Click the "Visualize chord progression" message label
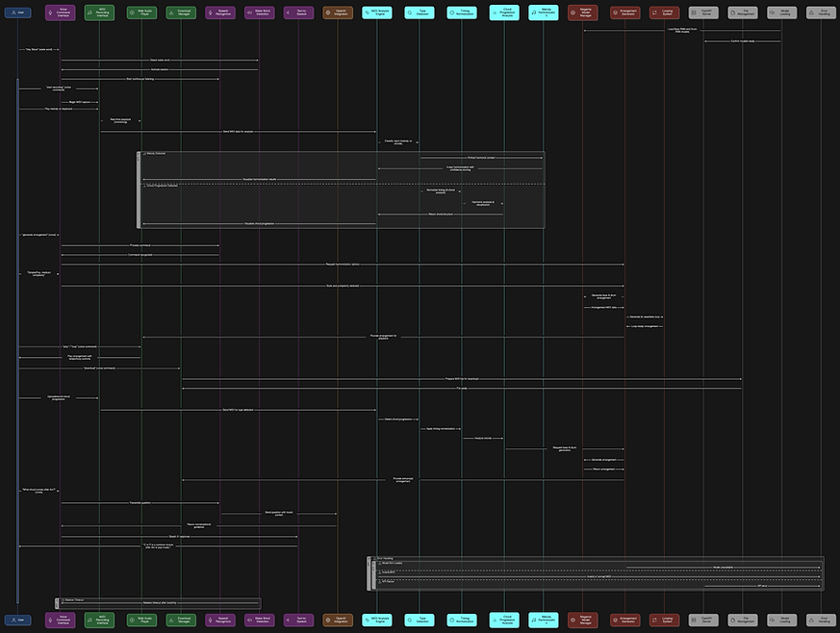The image size is (840, 633). [x=259, y=224]
